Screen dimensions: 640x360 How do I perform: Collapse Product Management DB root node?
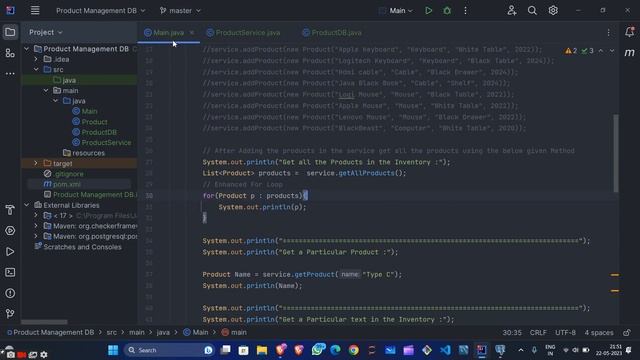pyautogui.click(x=27, y=49)
